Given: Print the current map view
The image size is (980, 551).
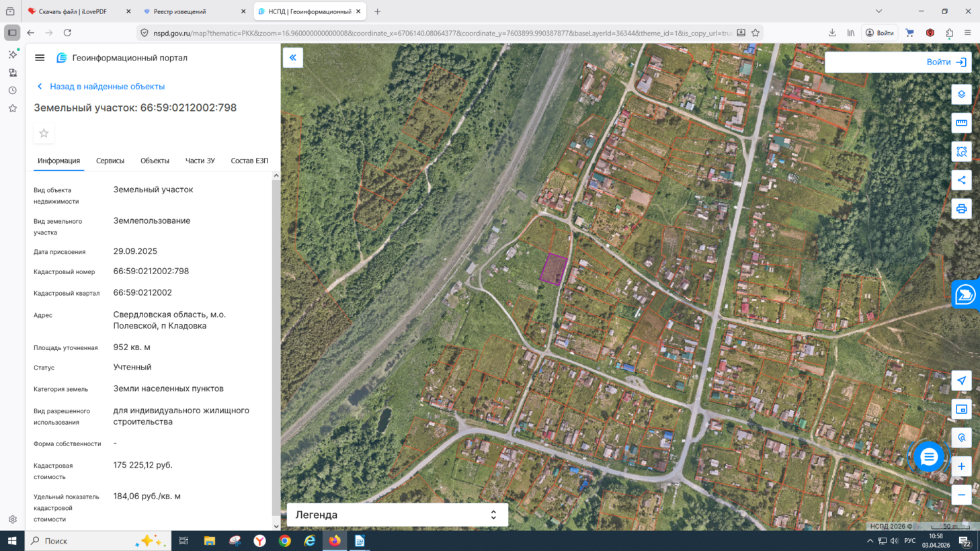Looking at the screenshot, I should (x=961, y=209).
